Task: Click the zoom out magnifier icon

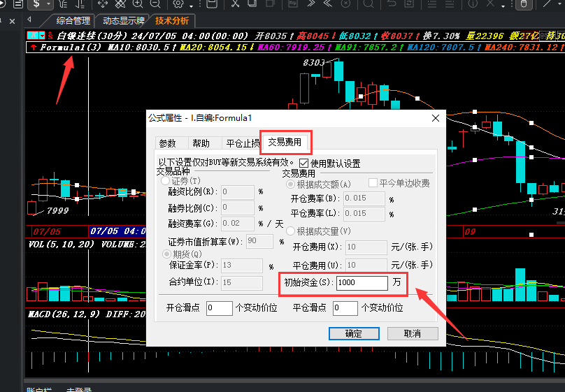Action: coord(155,4)
